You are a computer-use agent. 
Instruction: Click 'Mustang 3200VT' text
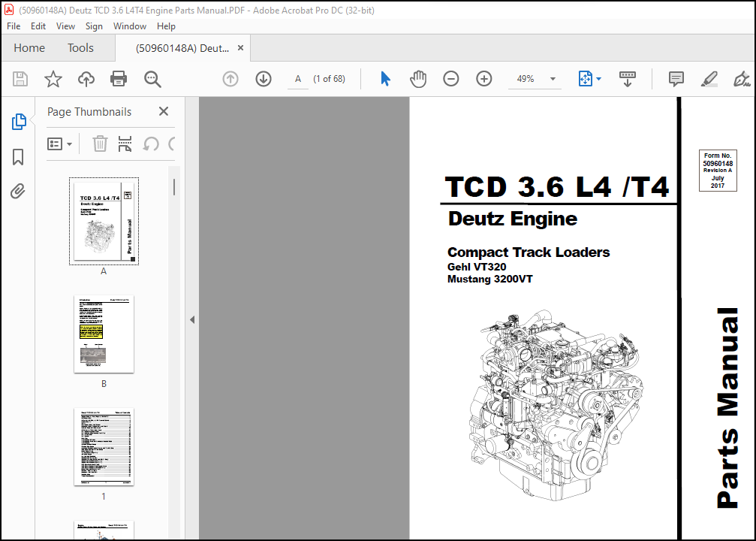pyautogui.click(x=489, y=279)
